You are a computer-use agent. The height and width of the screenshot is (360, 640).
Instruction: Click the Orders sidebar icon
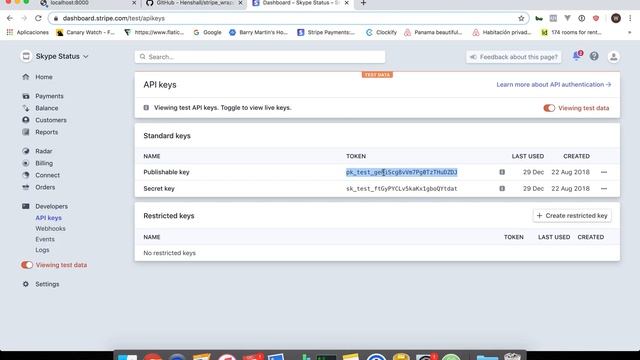(x=26, y=187)
